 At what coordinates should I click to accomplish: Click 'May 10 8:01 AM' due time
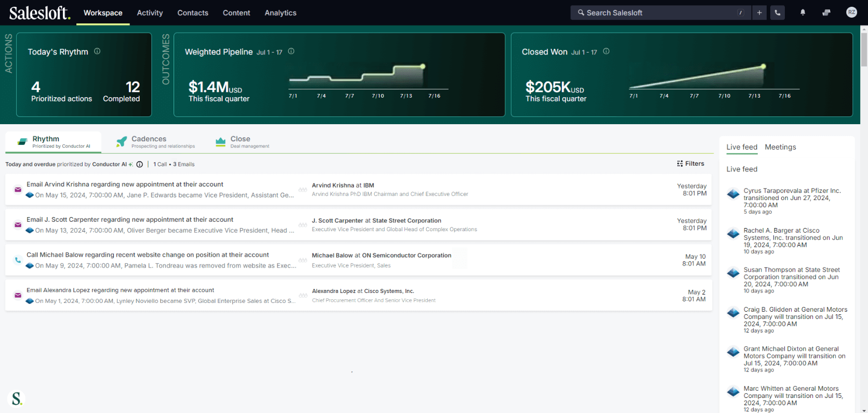(694, 260)
